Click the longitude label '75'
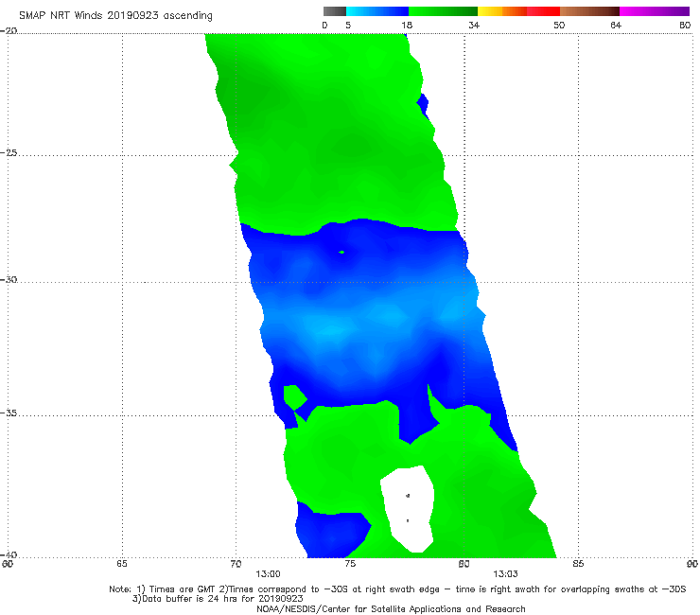The image size is (700, 615). [x=350, y=564]
